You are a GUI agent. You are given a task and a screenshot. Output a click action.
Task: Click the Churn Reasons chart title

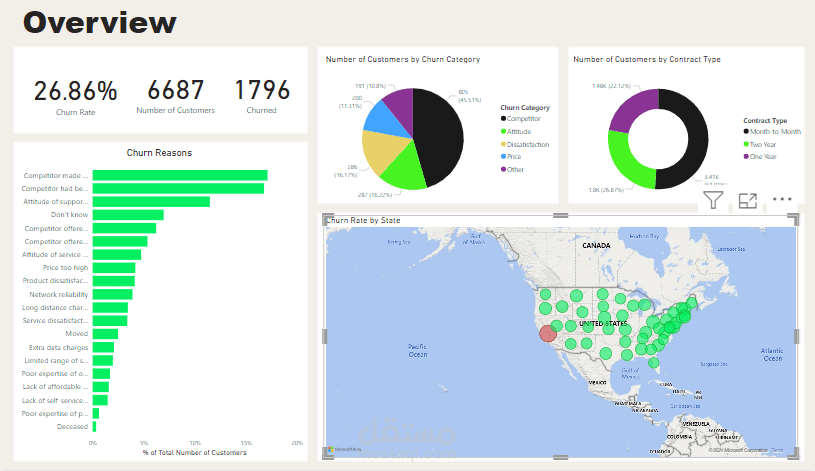pyautogui.click(x=159, y=153)
